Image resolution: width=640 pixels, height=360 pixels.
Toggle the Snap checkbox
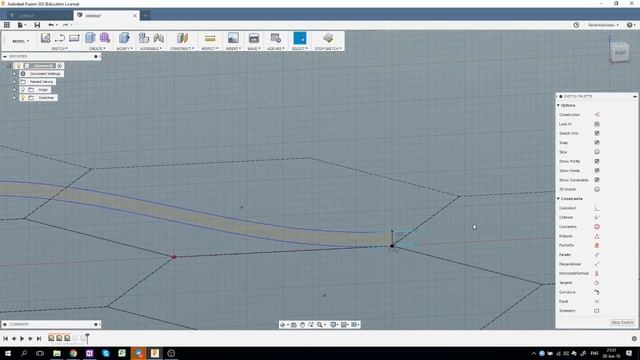597,142
